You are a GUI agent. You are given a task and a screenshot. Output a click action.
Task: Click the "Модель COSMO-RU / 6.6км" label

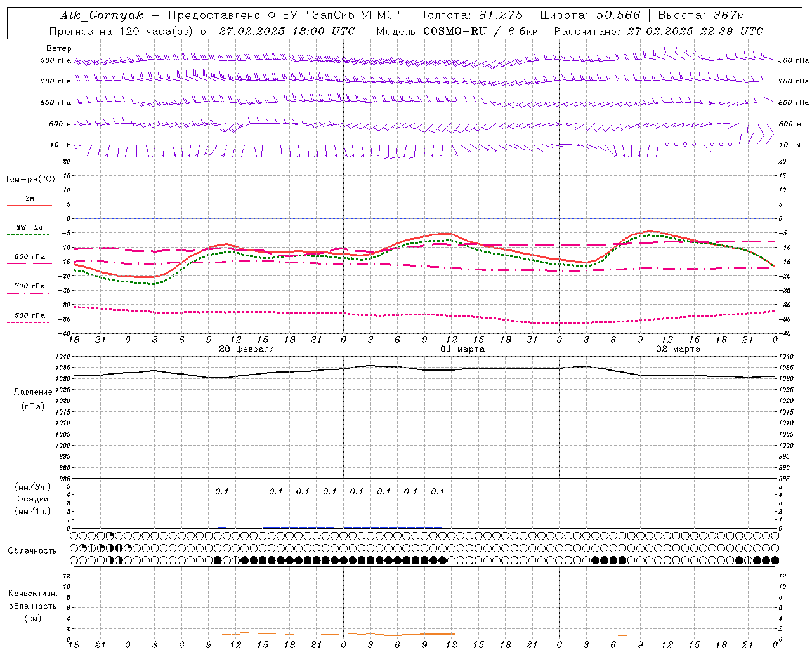[457, 31]
